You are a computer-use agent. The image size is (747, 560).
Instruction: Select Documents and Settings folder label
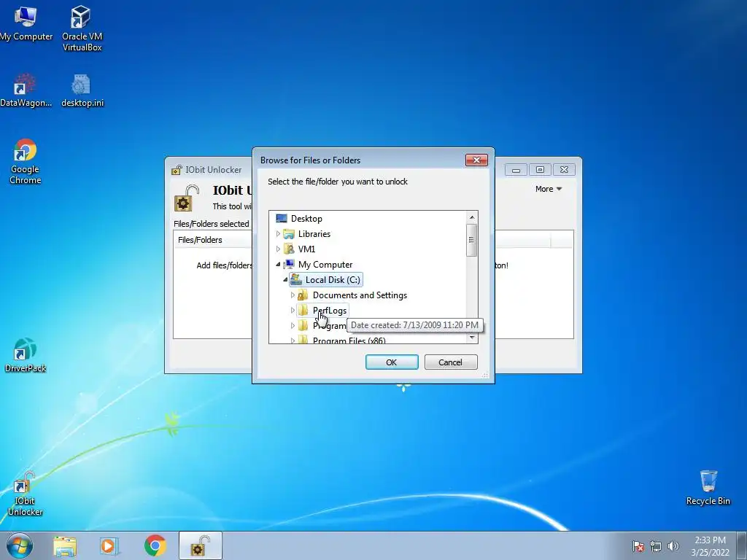click(x=360, y=295)
